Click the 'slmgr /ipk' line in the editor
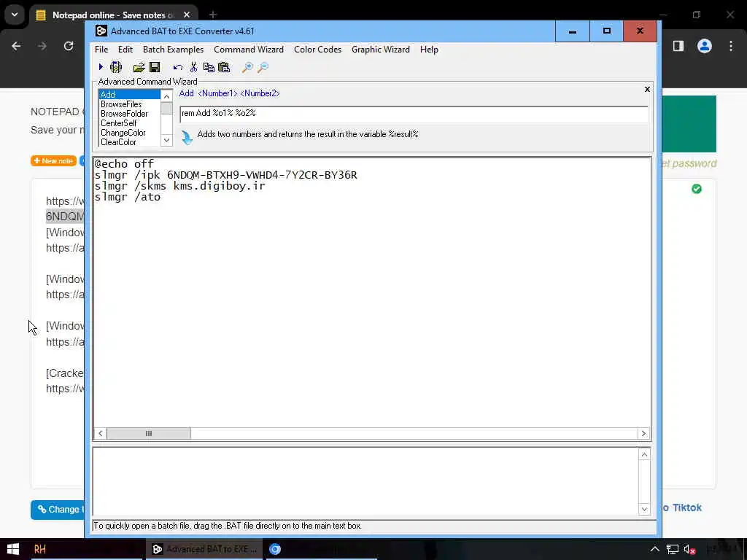 (x=226, y=175)
